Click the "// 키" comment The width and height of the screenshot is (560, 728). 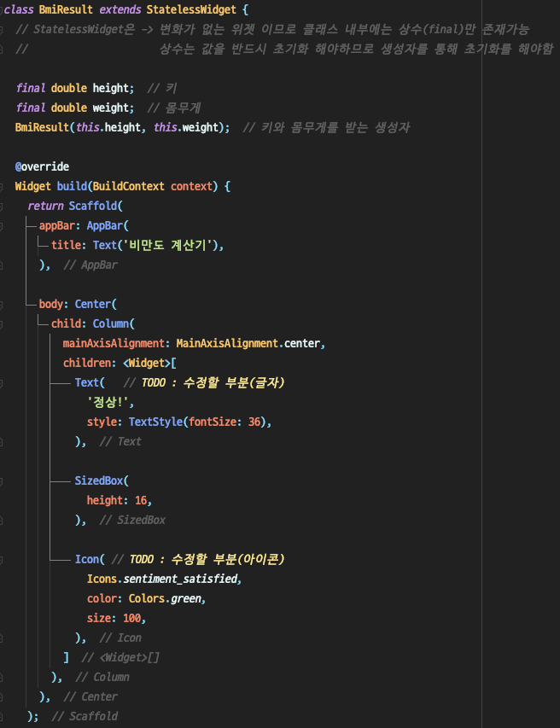point(162,88)
